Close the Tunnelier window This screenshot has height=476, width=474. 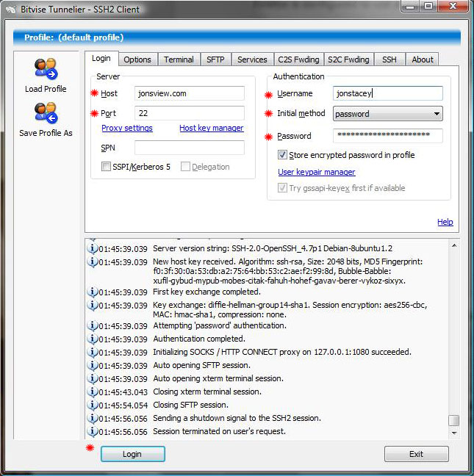[x=453, y=6]
